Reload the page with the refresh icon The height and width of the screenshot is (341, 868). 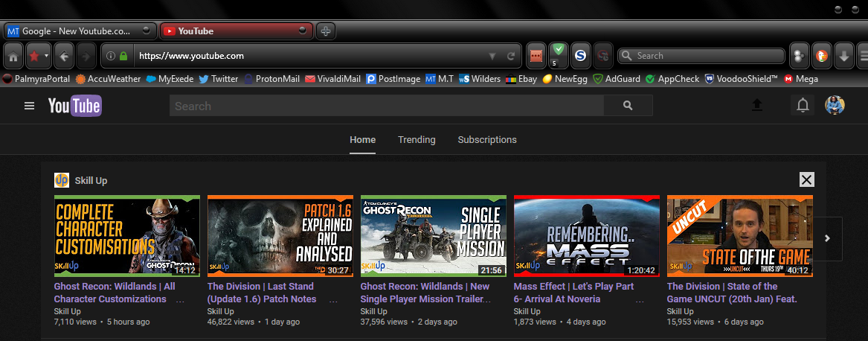(x=511, y=56)
